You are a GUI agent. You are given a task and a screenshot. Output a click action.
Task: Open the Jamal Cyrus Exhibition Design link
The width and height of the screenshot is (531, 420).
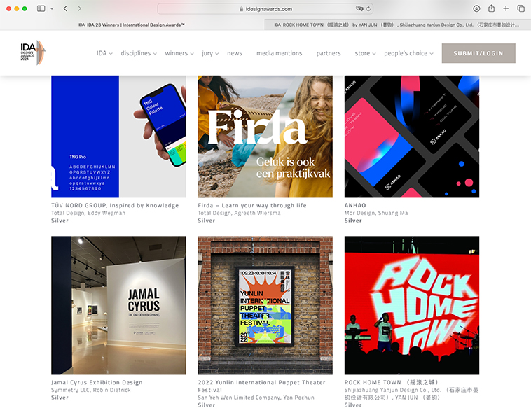tap(97, 383)
